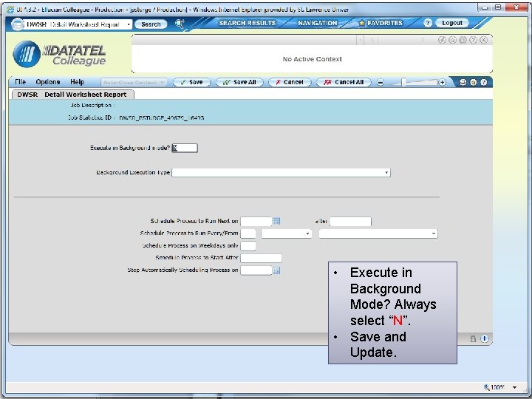This screenshot has height=399, width=532.
Task: Open the Auto-Close Context dropdown
Action: click(162, 83)
